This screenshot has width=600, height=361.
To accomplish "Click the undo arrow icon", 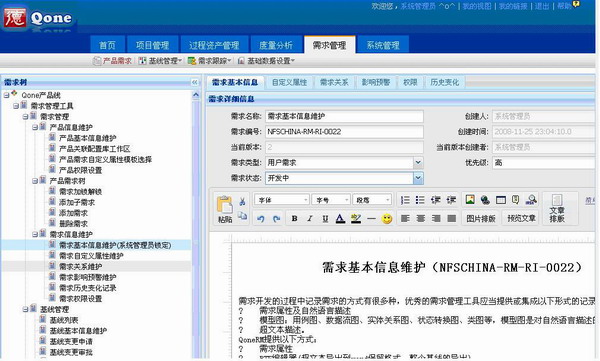I will tap(261, 219).
